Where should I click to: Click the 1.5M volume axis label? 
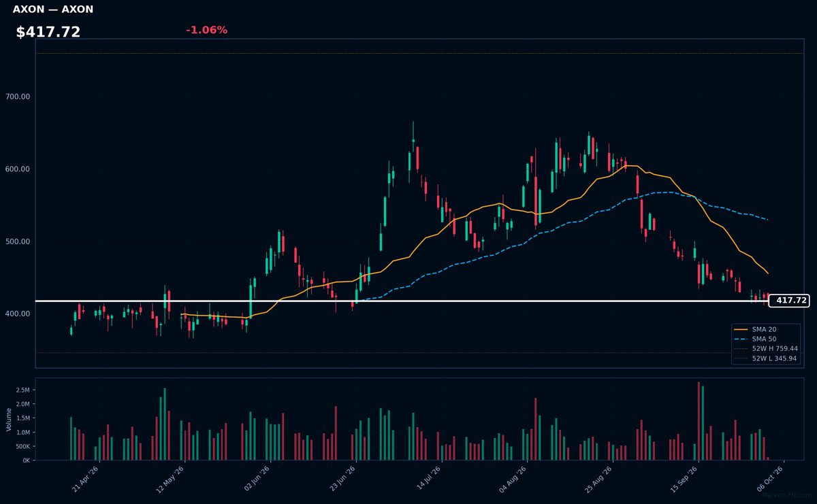pyautogui.click(x=22, y=418)
